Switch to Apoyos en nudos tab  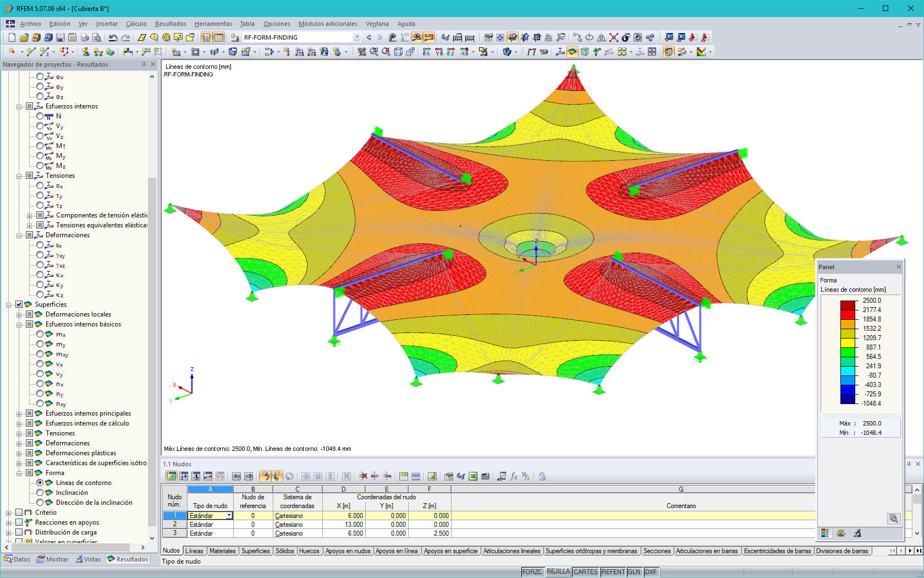(x=348, y=551)
